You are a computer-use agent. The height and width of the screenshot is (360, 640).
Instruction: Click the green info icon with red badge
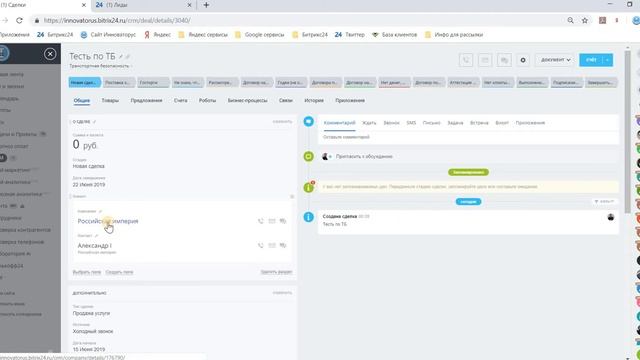(x=309, y=187)
